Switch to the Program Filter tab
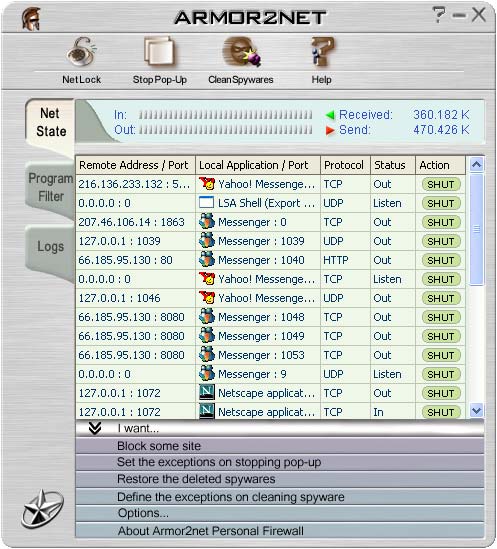 tap(50, 187)
